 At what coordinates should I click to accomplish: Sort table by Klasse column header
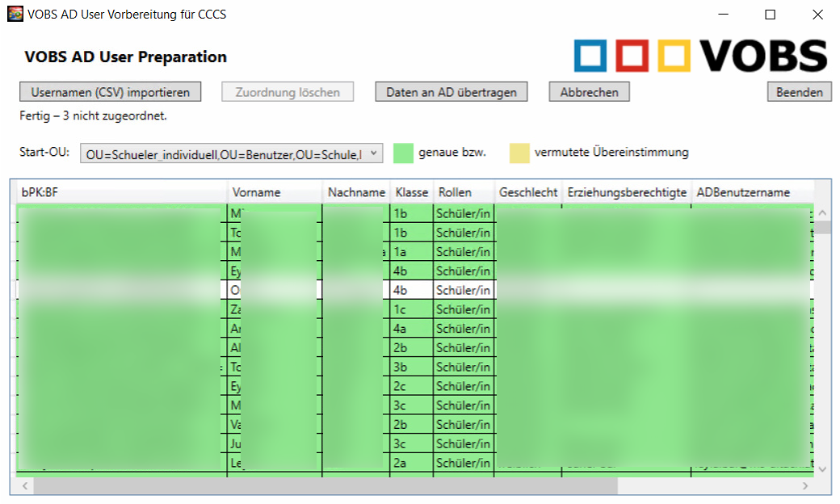click(x=411, y=192)
